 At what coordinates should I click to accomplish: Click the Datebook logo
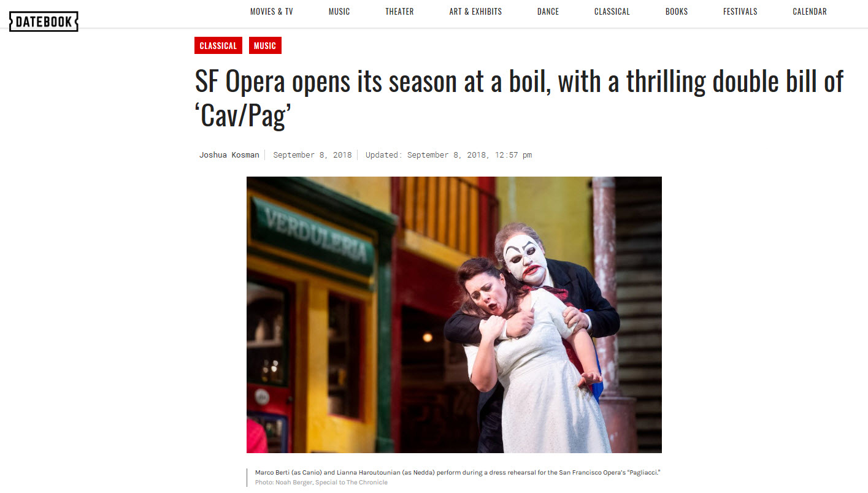click(44, 22)
